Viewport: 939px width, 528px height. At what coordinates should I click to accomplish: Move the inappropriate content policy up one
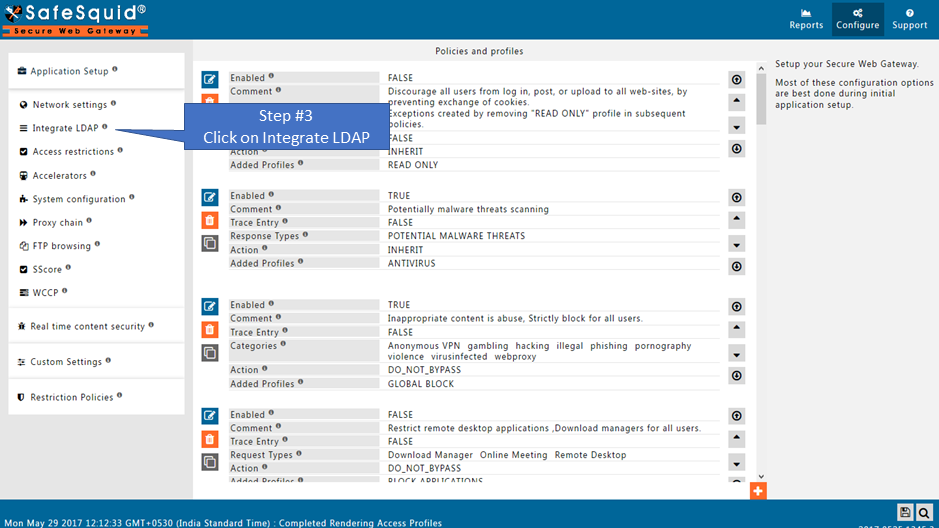point(736,329)
